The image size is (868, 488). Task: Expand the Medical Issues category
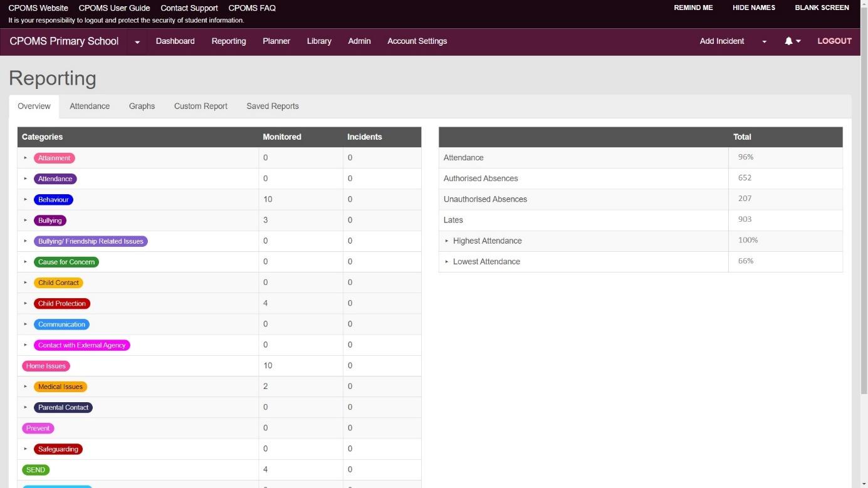(x=26, y=387)
